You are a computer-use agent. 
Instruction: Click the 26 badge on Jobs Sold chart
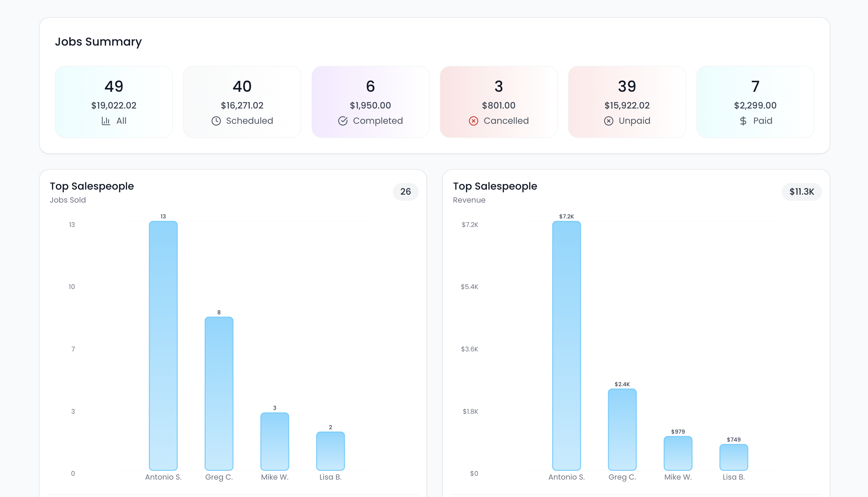pyautogui.click(x=406, y=192)
